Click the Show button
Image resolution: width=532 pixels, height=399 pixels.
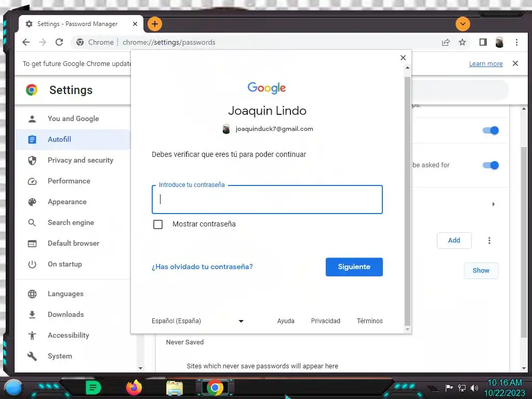click(481, 270)
